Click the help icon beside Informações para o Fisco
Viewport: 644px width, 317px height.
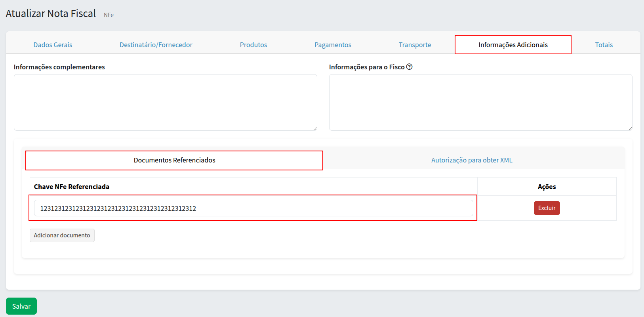(410, 67)
